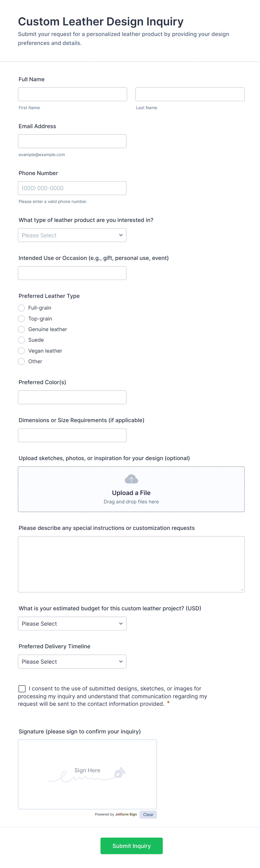Open Preferred Delivery Timeline dropdown
The width and height of the screenshot is (260, 868).
[72, 662]
